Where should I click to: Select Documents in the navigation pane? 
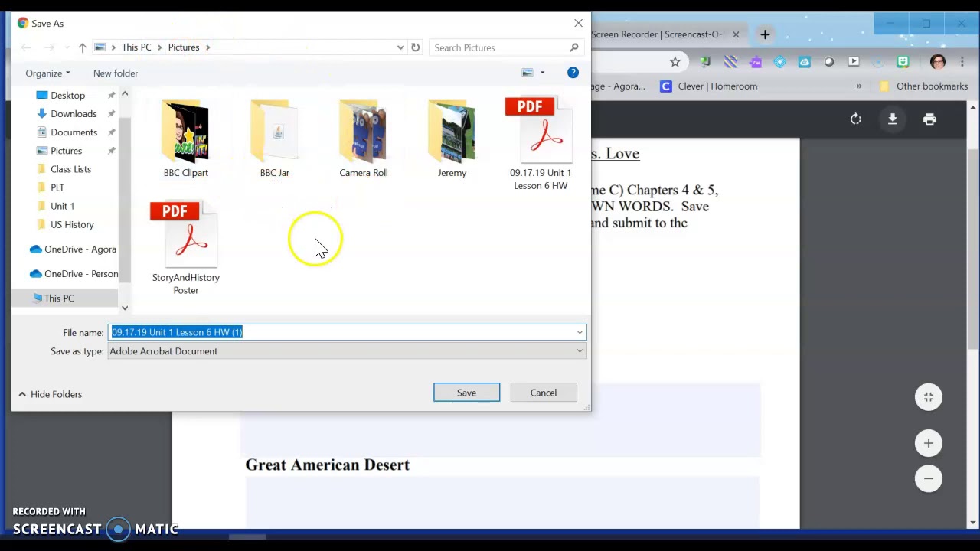click(73, 132)
